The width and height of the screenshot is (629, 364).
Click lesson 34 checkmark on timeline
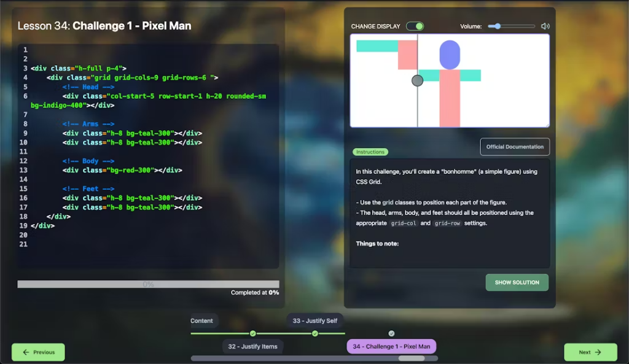click(x=391, y=333)
